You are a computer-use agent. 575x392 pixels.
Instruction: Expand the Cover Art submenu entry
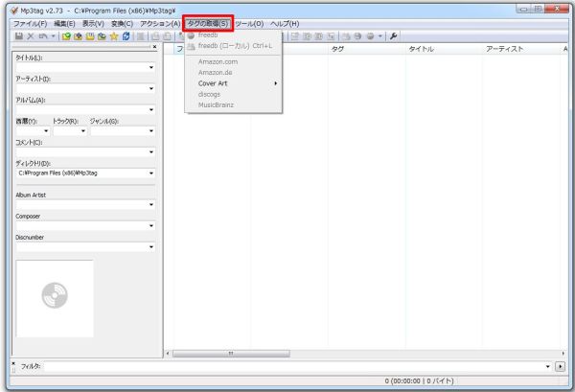234,83
